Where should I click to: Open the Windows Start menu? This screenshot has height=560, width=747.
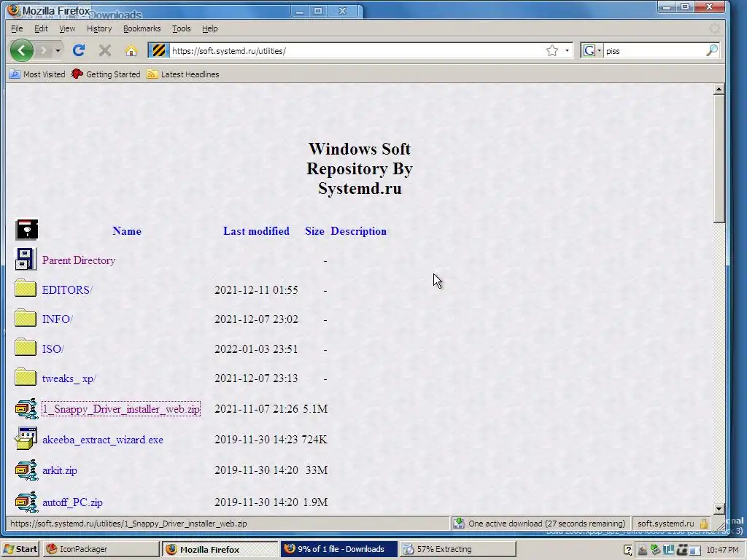point(20,549)
